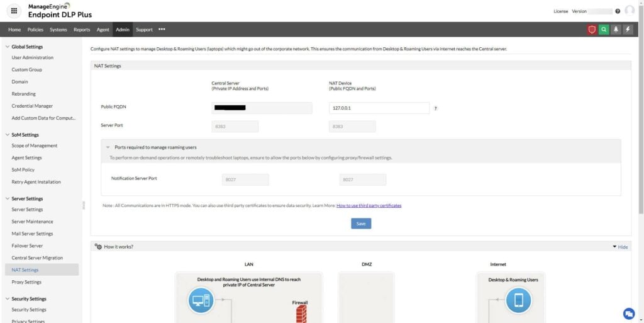Click NAT Device Server Port field
The image size is (644, 323).
[x=352, y=127]
